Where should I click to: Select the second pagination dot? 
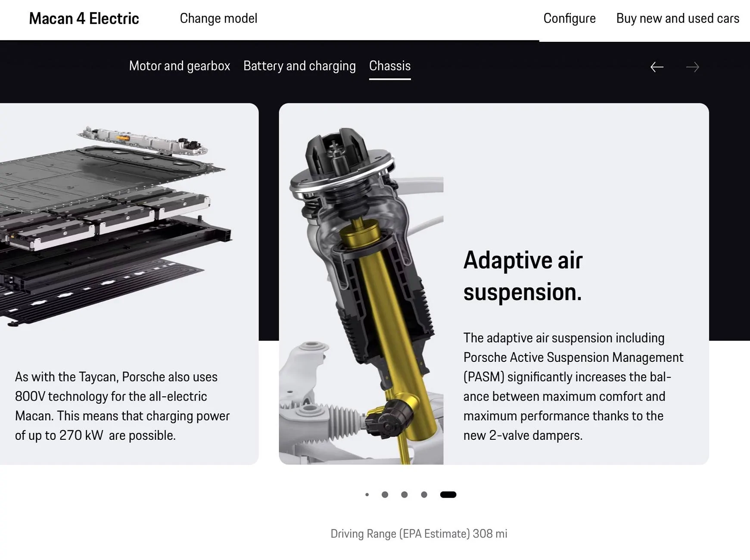click(385, 495)
